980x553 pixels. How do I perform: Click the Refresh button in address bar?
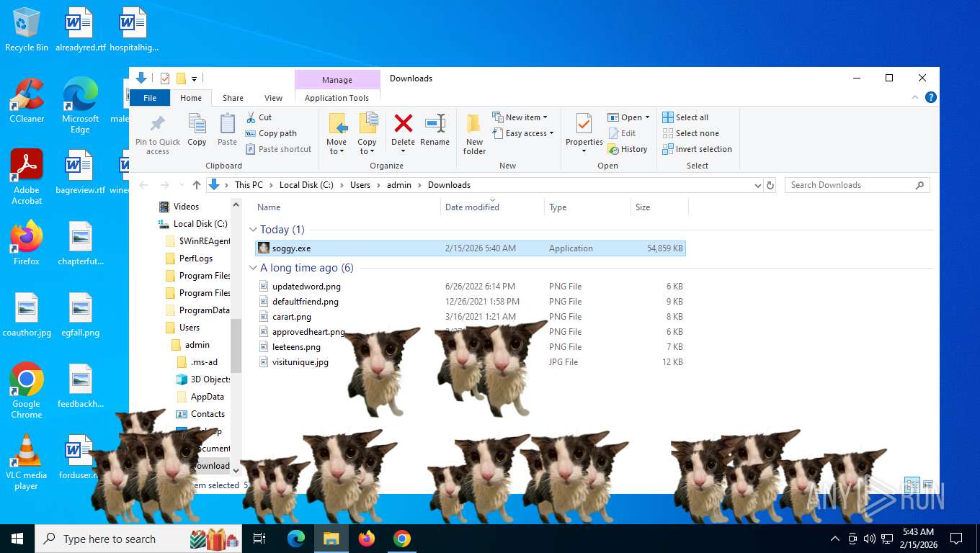click(x=770, y=185)
